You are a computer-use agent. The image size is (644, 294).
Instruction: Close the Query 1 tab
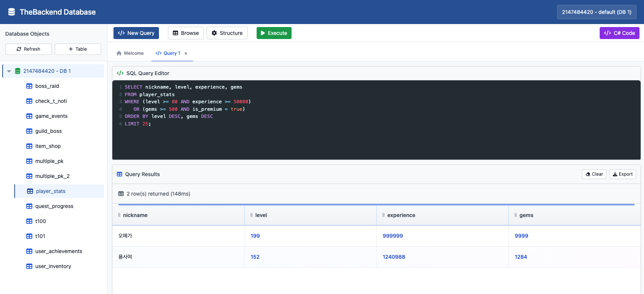(186, 53)
